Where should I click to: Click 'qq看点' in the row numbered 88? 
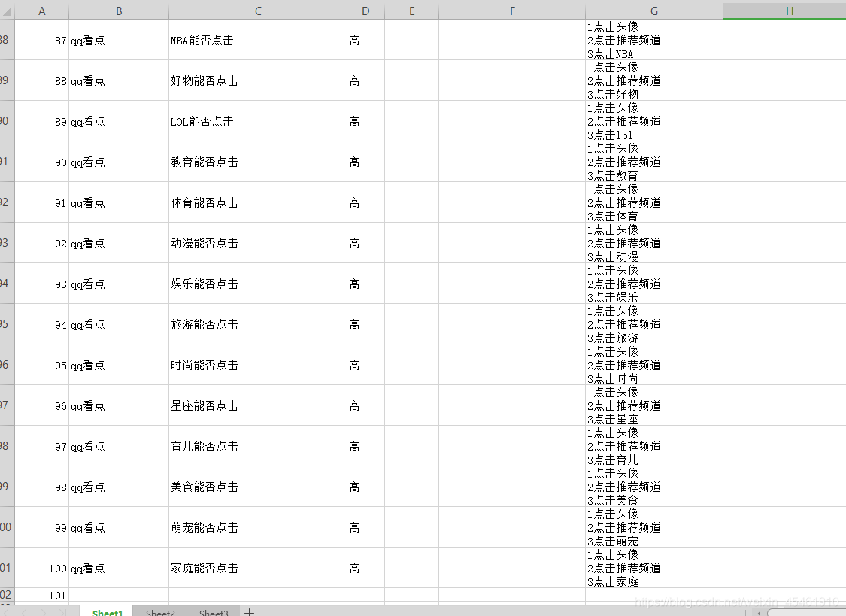pyautogui.click(x=119, y=80)
